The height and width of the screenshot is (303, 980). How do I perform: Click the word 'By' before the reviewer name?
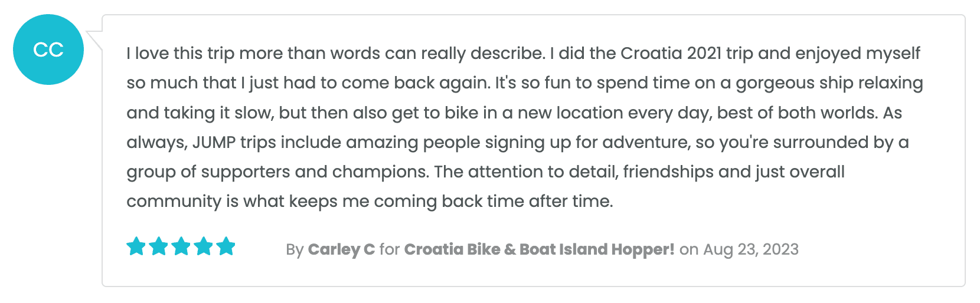295,249
